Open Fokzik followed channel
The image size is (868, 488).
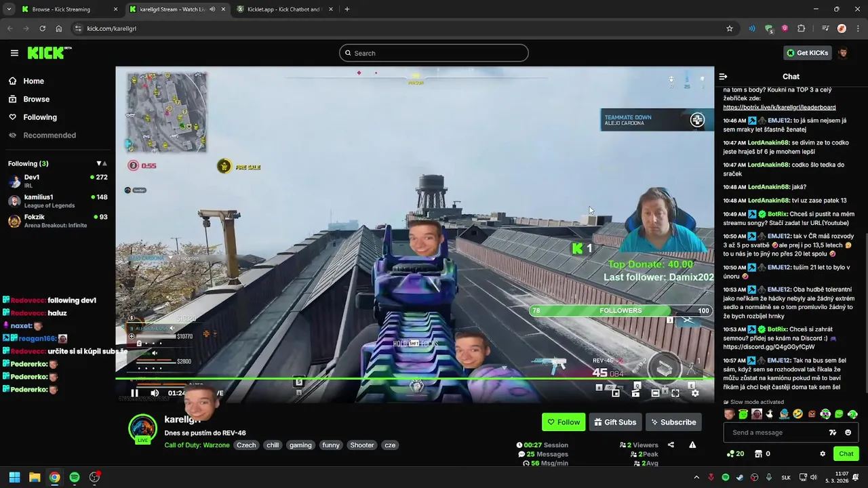58,221
